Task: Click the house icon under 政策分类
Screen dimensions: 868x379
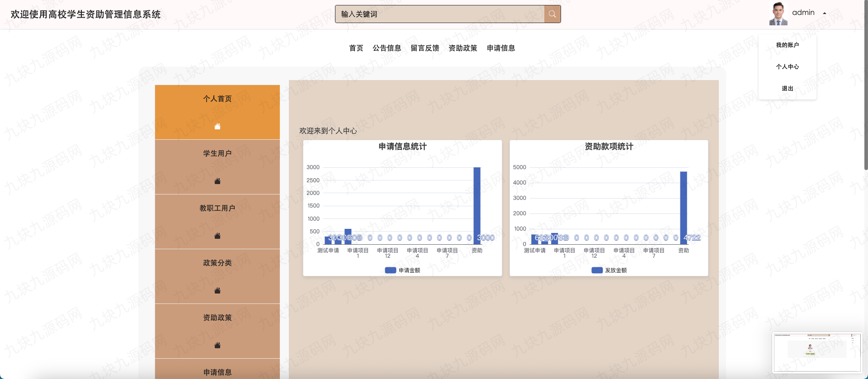Action: pyautogui.click(x=217, y=290)
